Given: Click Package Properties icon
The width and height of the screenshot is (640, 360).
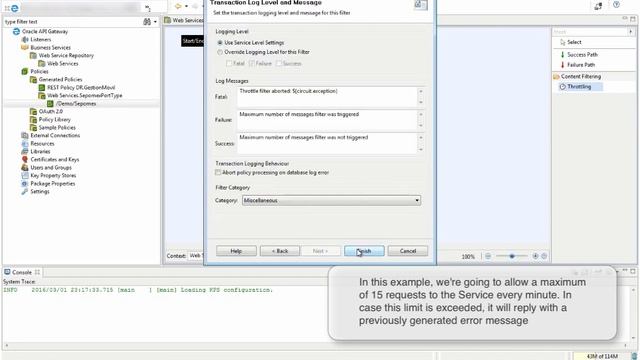Looking at the screenshot, I should [24, 184].
